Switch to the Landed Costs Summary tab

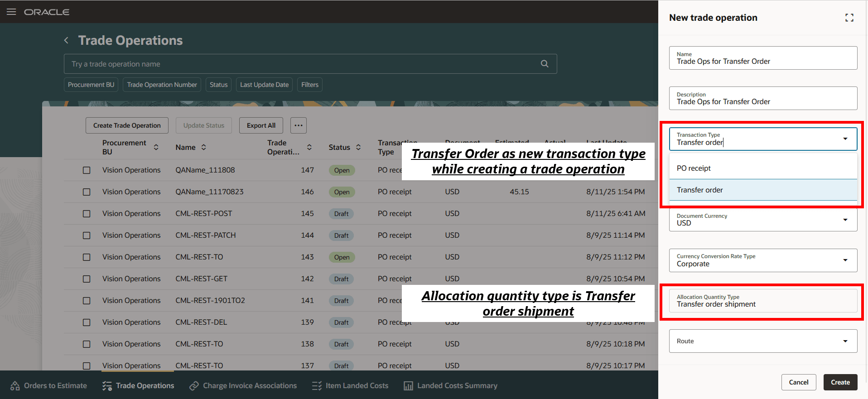click(450, 386)
